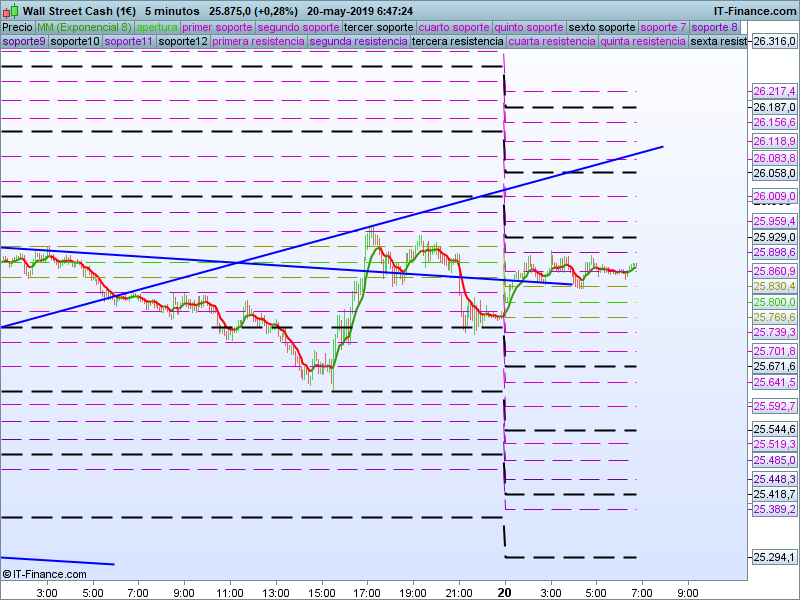Click the 20 date marker on time axis

coord(505,591)
